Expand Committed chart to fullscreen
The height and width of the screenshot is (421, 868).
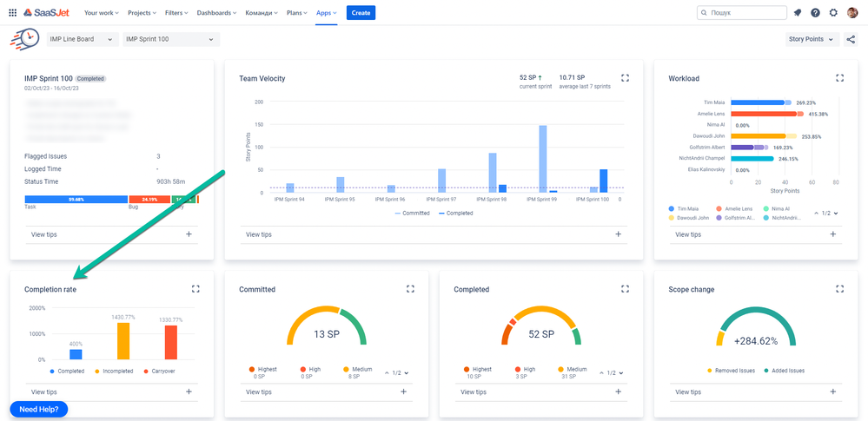click(x=410, y=289)
